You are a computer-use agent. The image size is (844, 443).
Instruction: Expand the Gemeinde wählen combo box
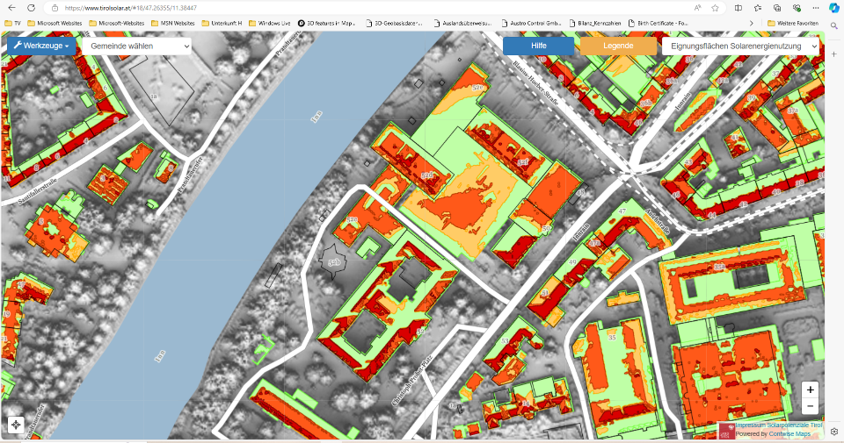coord(135,46)
